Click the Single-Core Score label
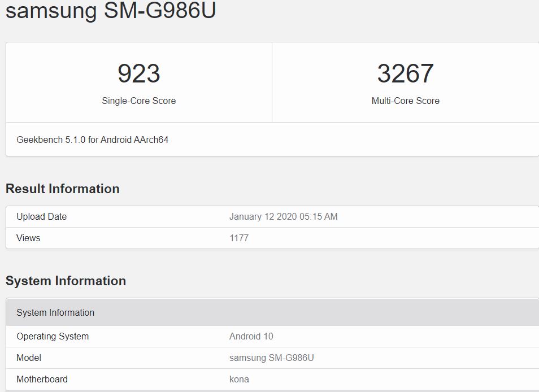The width and height of the screenshot is (539, 392). (x=139, y=101)
